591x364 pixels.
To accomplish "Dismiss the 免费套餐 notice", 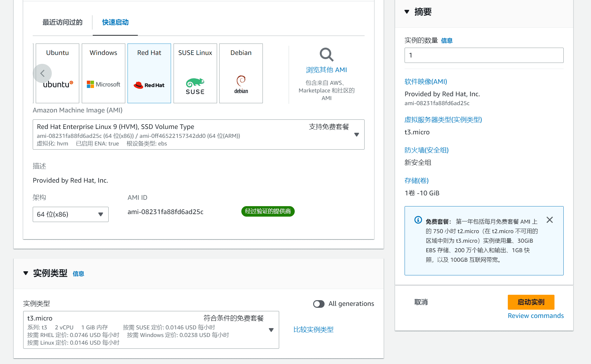I will click(x=550, y=219).
